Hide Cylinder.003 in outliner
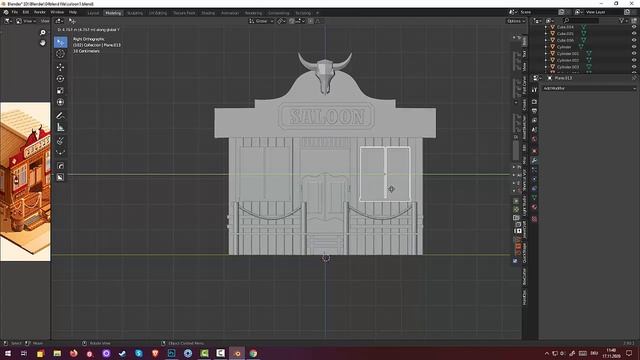 634,67
